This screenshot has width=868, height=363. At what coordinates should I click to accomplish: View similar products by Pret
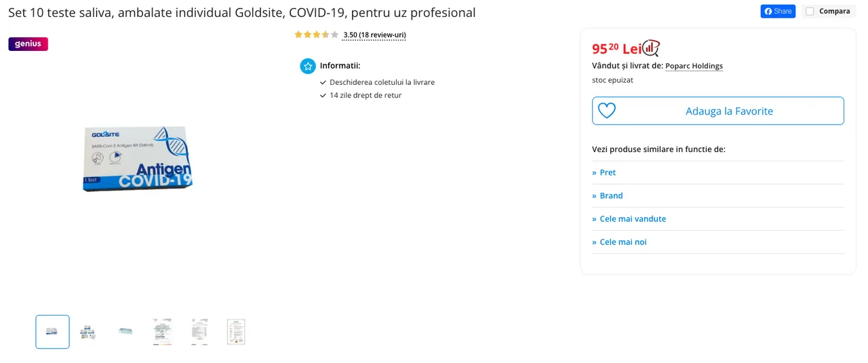[x=608, y=172]
